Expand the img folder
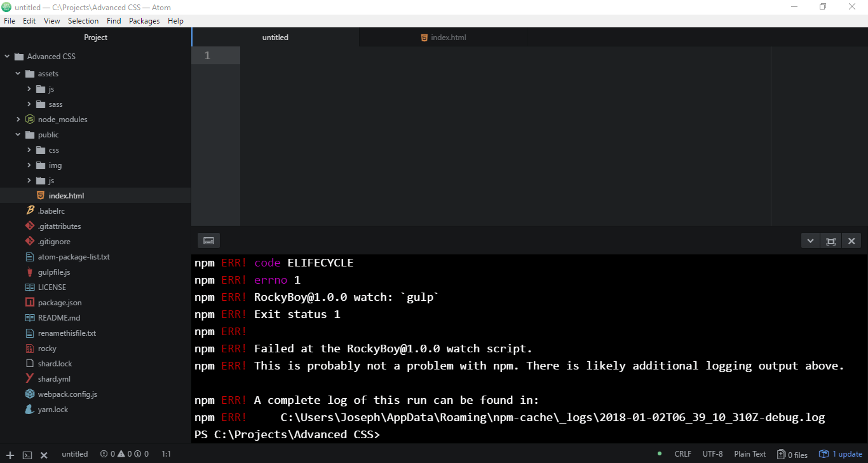 (x=29, y=165)
